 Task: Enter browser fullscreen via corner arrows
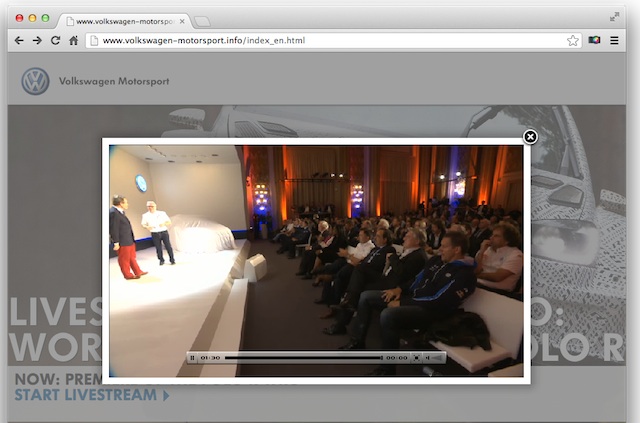pos(614,17)
